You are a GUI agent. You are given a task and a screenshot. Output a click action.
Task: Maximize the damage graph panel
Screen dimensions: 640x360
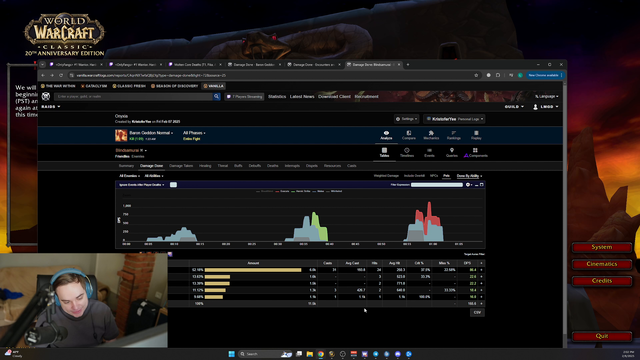click(482, 185)
